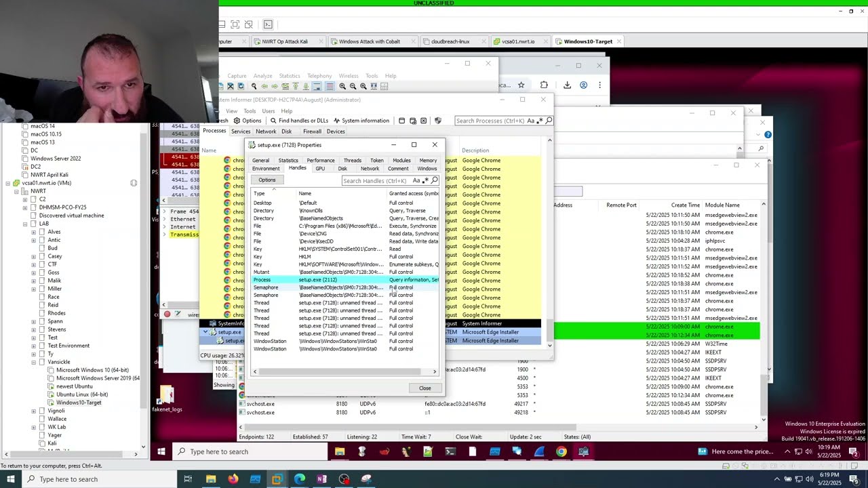Click the Search Handles magnifier icon
The image size is (868, 488).
434,180
